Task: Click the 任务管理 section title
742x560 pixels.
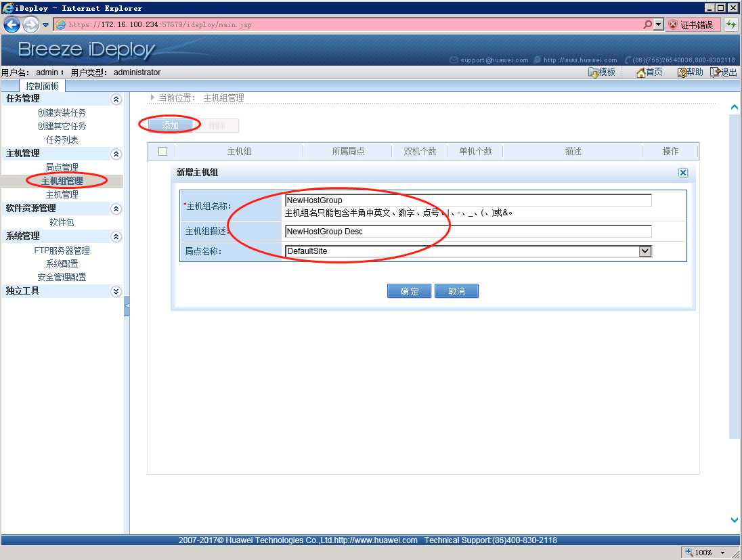Action: point(23,98)
